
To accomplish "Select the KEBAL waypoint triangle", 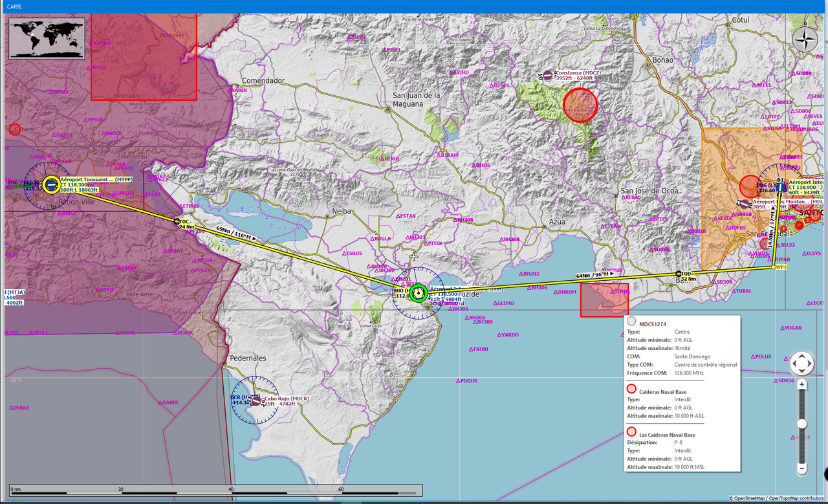I will (x=622, y=197).
